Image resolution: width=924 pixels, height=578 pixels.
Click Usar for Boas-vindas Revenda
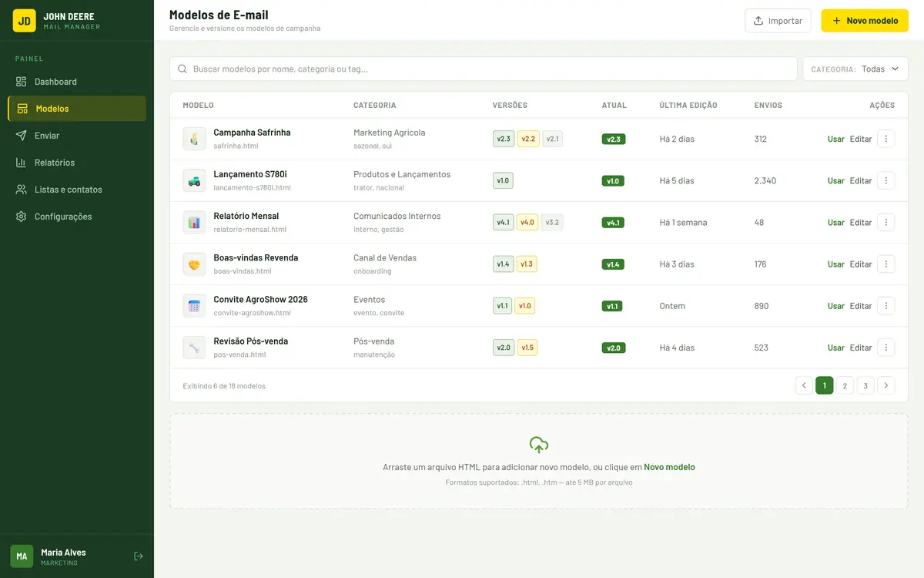836,264
